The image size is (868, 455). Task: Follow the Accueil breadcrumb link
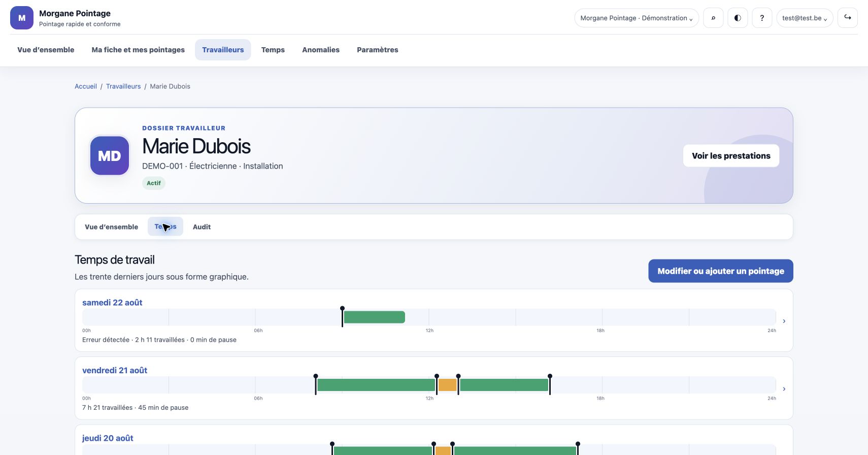tap(86, 86)
